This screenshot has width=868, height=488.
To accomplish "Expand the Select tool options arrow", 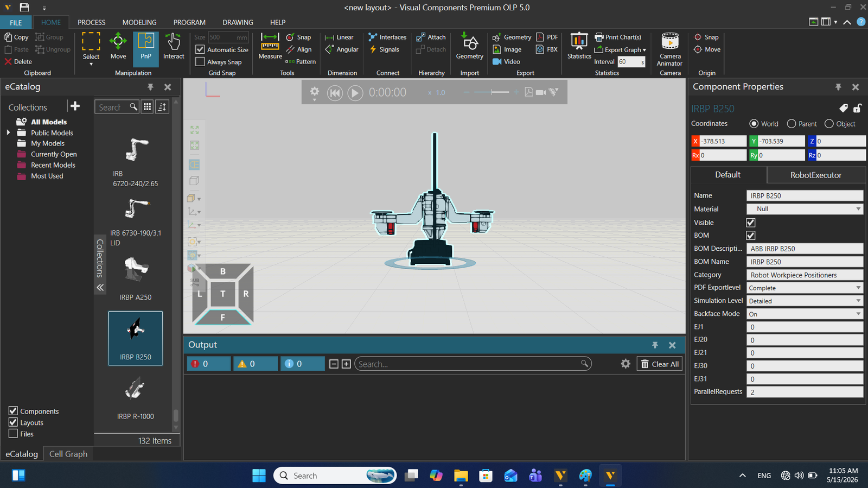I will tap(91, 64).
